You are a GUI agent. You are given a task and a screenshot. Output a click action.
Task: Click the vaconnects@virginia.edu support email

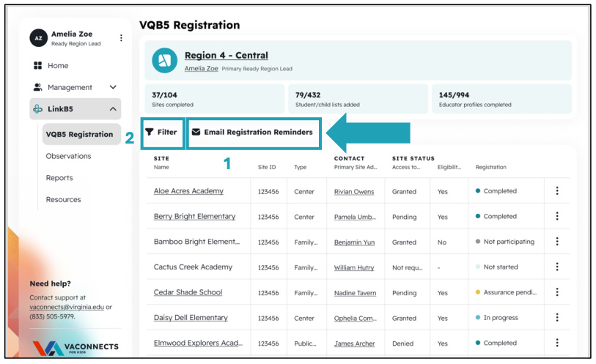point(67,307)
